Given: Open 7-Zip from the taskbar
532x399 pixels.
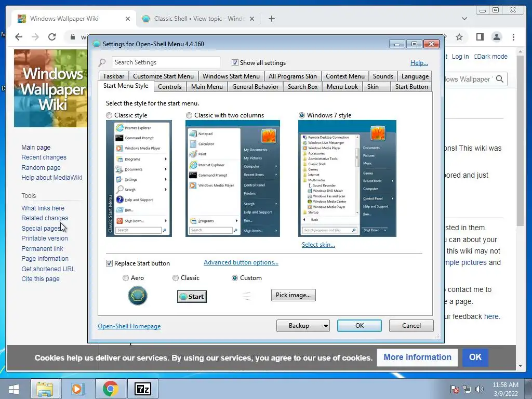Looking at the screenshot, I should (142, 389).
